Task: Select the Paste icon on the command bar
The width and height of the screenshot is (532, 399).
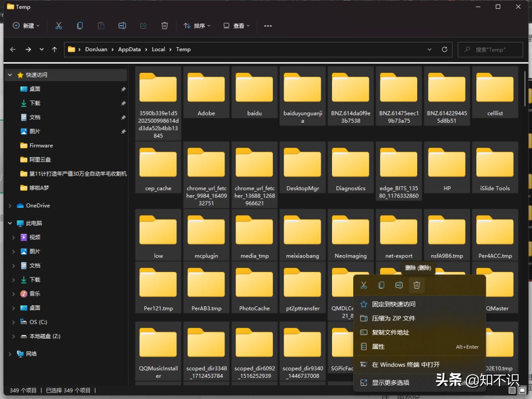Action: pyautogui.click(x=100, y=25)
